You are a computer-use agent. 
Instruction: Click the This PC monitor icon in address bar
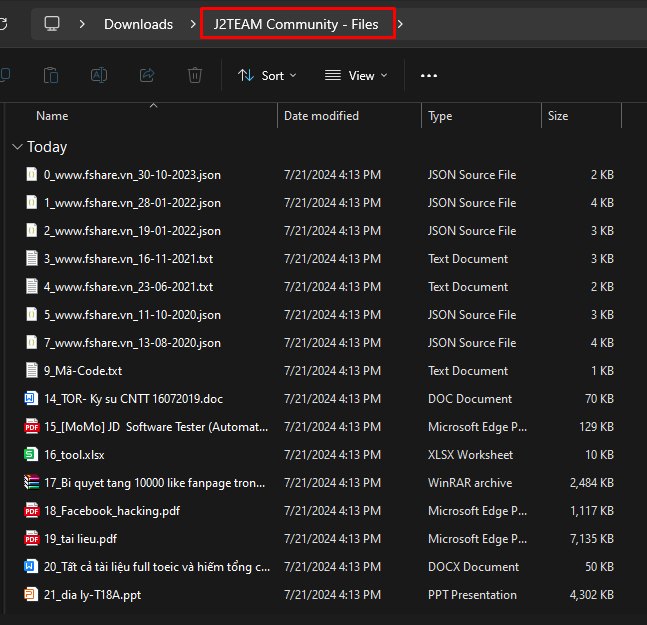(x=52, y=24)
